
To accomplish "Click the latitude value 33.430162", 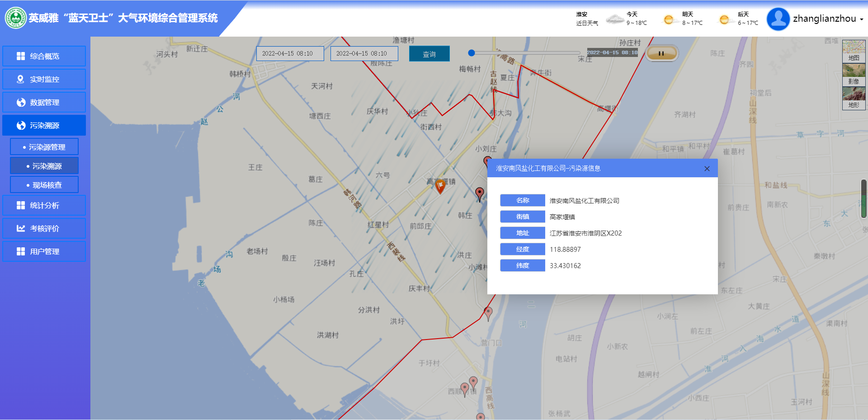I will (x=565, y=266).
